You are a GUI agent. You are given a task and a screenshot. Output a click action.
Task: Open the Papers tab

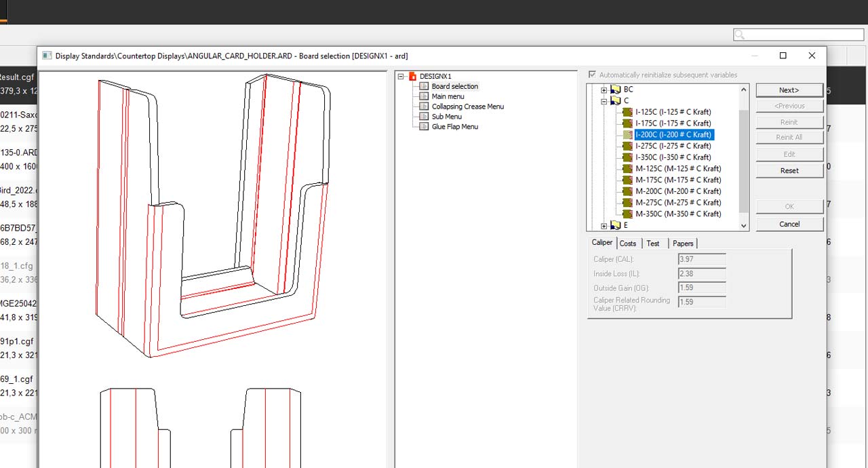(683, 243)
